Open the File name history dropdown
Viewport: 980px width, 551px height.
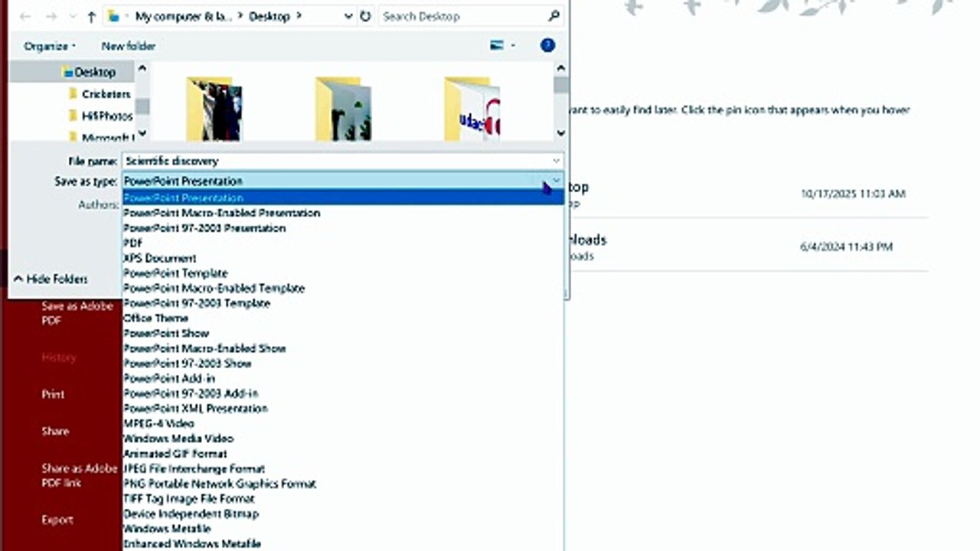(x=557, y=161)
